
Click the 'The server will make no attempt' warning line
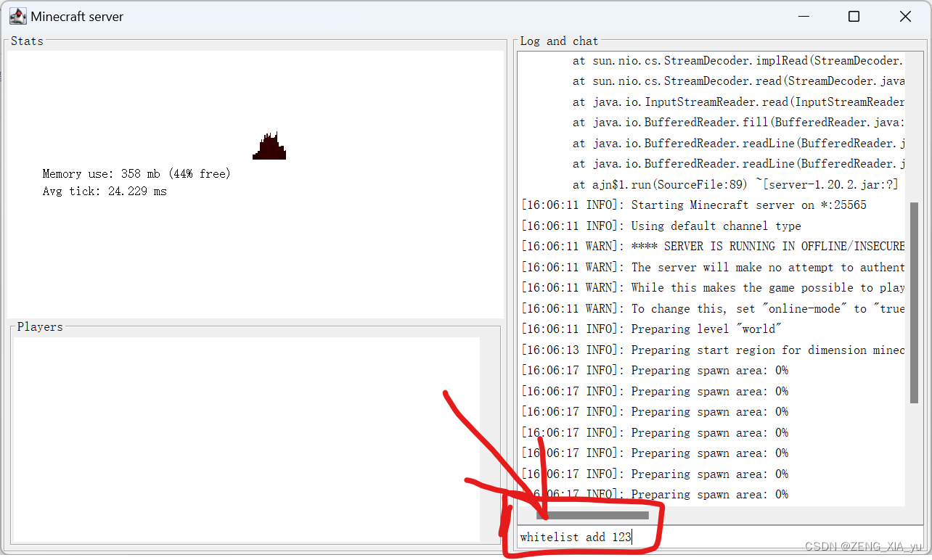713,268
